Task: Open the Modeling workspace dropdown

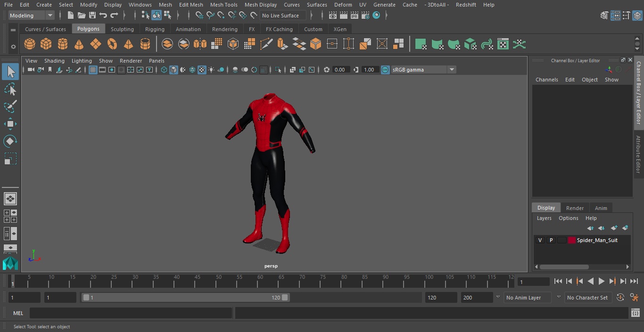Action: pyautogui.click(x=31, y=16)
